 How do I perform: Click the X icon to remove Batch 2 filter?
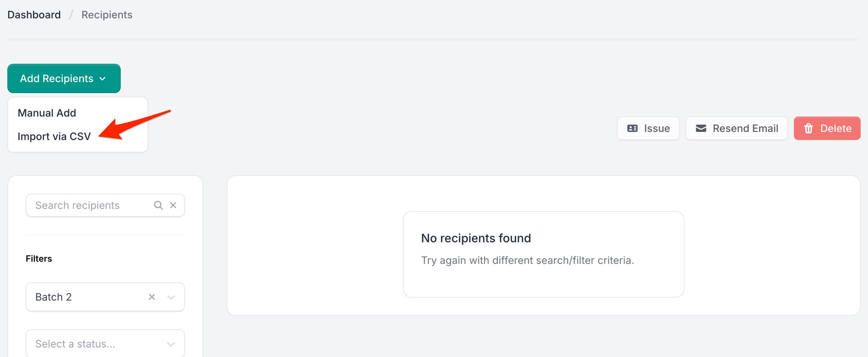point(151,297)
